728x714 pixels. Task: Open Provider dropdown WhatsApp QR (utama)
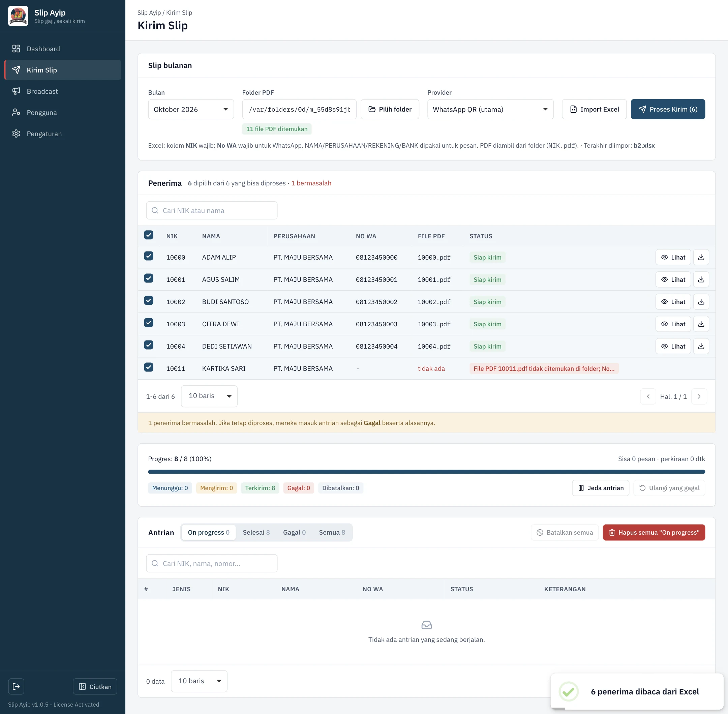490,109
